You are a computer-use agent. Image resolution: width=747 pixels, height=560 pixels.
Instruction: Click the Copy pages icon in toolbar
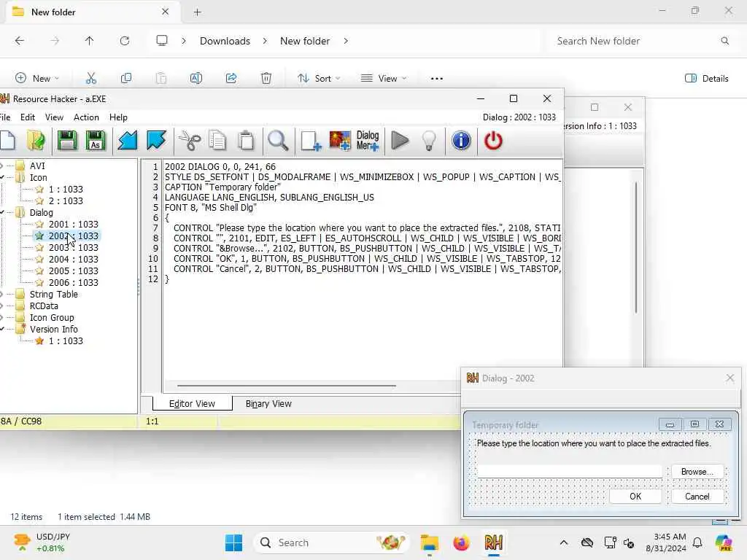click(217, 141)
